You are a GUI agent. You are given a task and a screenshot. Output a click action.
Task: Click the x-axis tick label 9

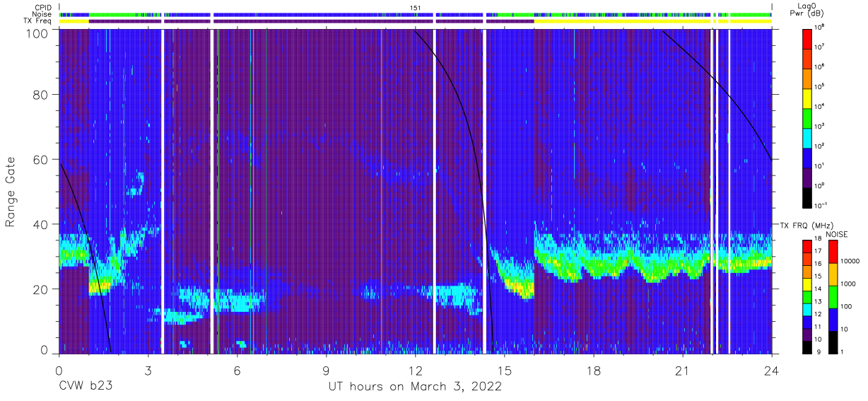326,370
